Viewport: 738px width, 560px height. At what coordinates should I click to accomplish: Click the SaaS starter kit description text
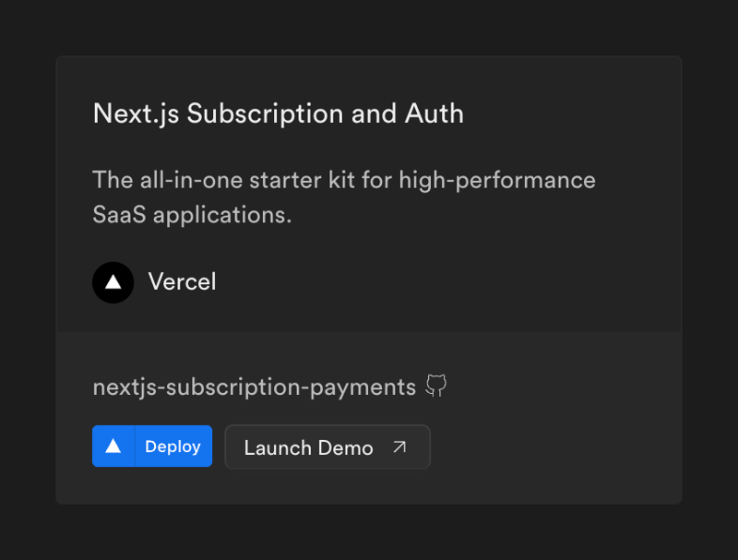coord(343,197)
